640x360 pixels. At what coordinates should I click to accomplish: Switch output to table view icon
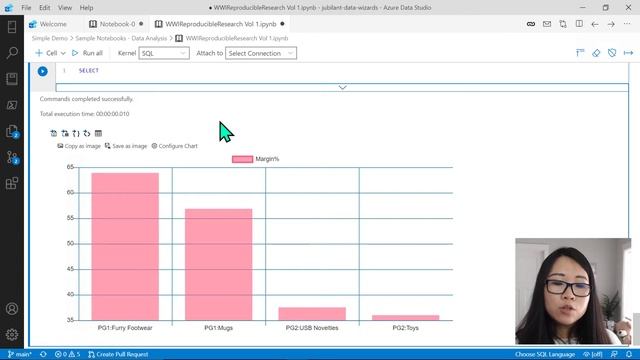pos(98,133)
